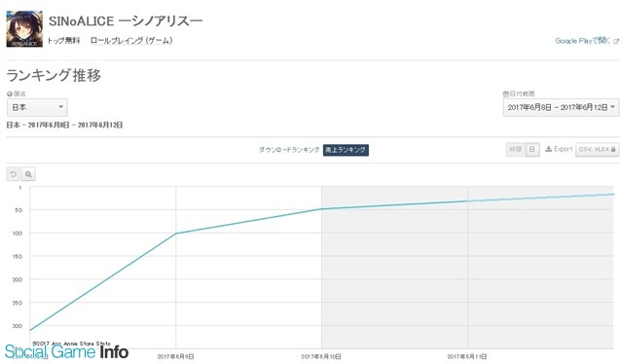The width and height of the screenshot is (623, 364).
Task: Switch to ダウンロードランキング tab
Action: point(289,150)
